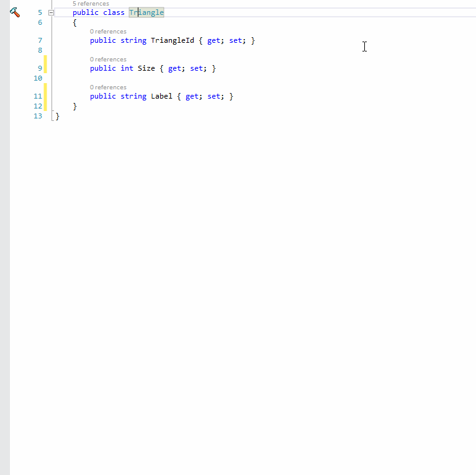Select the "set" accessor of Size

[x=196, y=68]
